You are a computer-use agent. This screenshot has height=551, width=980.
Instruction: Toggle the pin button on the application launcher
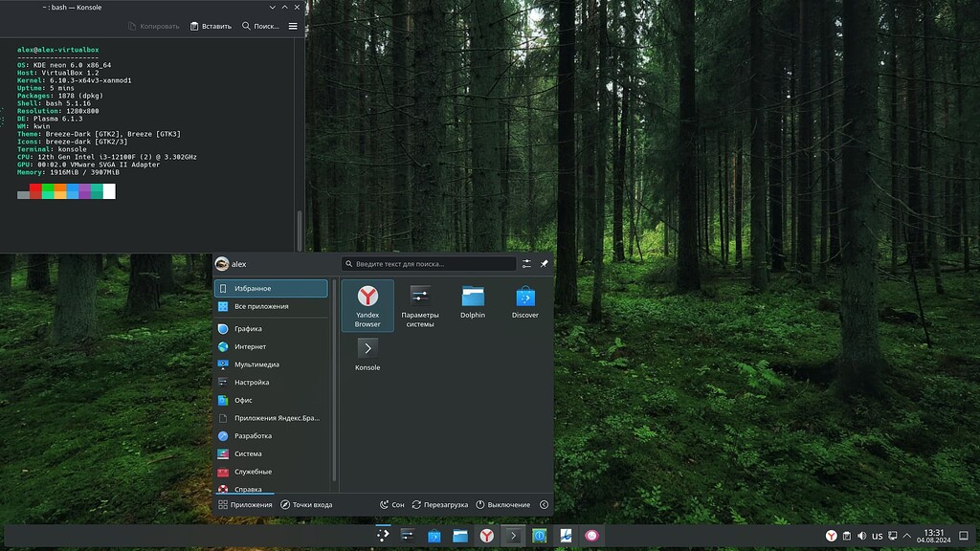pos(543,263)
